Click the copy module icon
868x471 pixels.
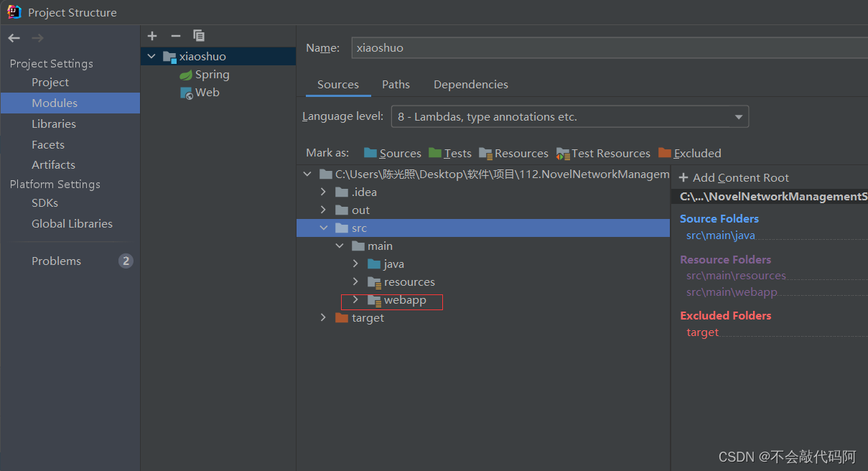click(x=199, y=36)
